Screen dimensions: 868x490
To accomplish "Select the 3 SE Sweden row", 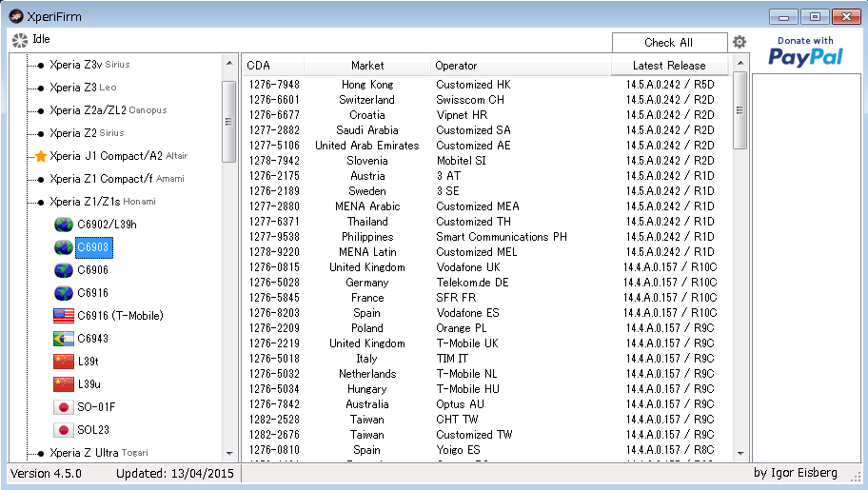I will (x=487, y=191).
